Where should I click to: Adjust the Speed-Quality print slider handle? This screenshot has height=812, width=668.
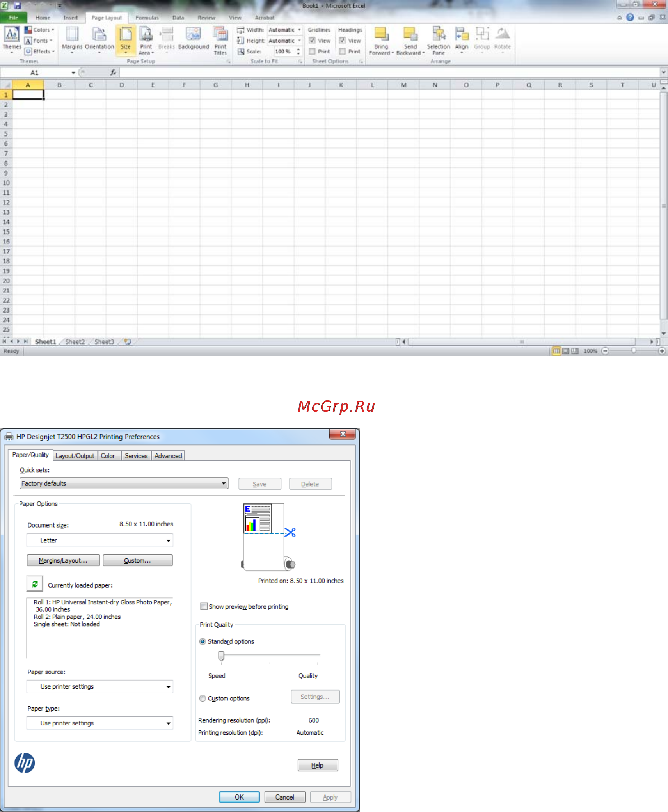click(221, 656)
